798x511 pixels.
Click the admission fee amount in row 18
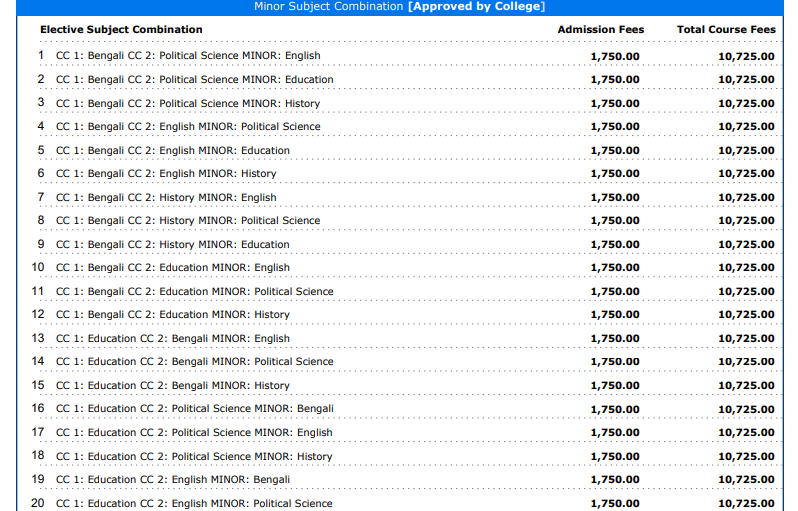[x=615, y=457]
